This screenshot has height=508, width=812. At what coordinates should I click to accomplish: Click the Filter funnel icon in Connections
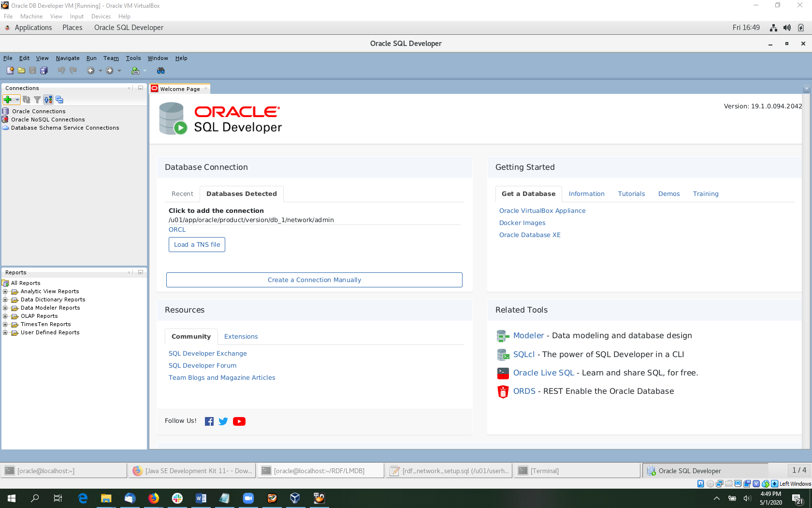click(x=37, y=100)
